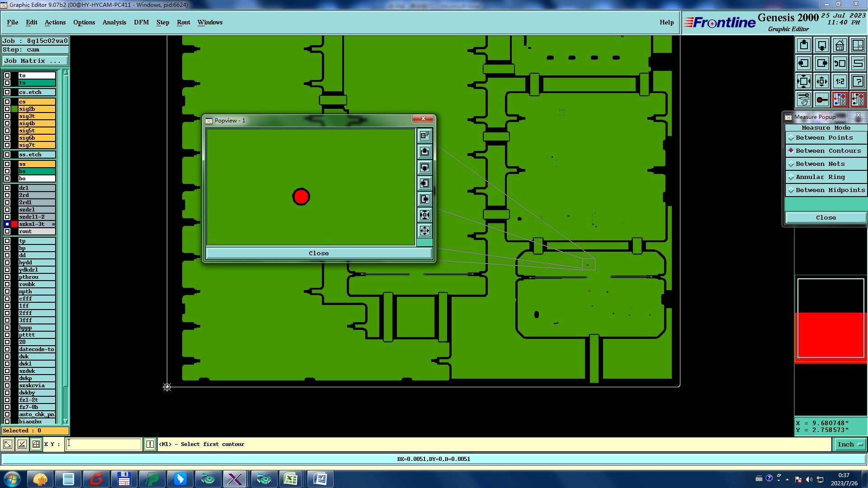Viewport: 868px width, 488px height.
Task: Open the DFM menu
Action: point(141,22)
